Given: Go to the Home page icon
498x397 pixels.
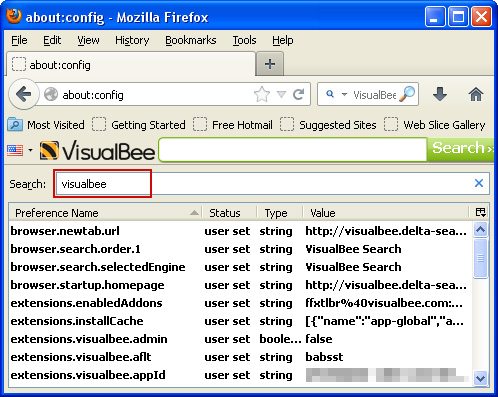Looking at the screenshot, I should click(476, 94).
